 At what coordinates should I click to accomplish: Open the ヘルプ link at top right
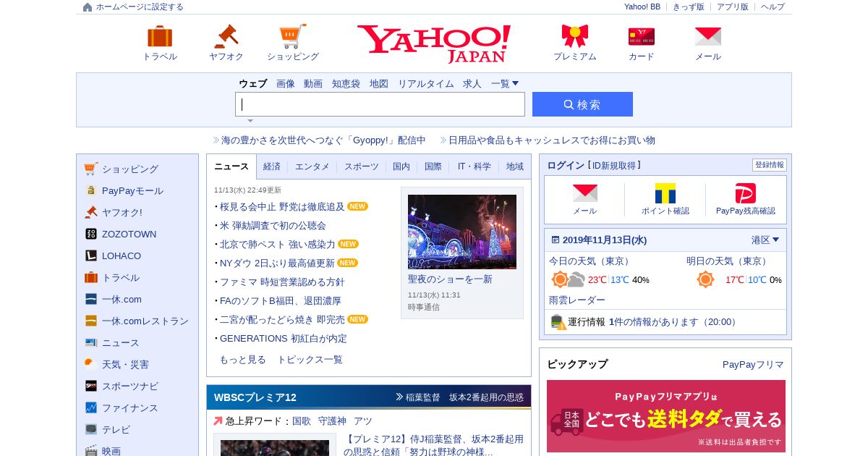pyautogui.click(x=773, y=7)
